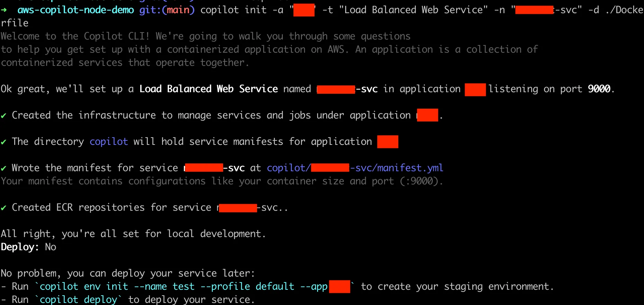Click 'listening on port' text
The width and height of the screenshot is (644, 305).
tap(535, 89)
